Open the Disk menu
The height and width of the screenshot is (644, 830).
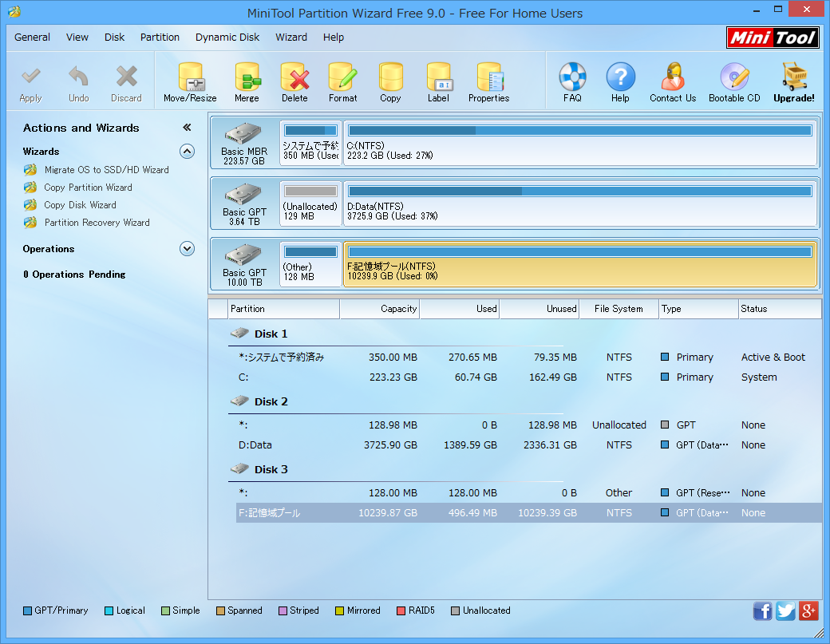pos(114,37)
